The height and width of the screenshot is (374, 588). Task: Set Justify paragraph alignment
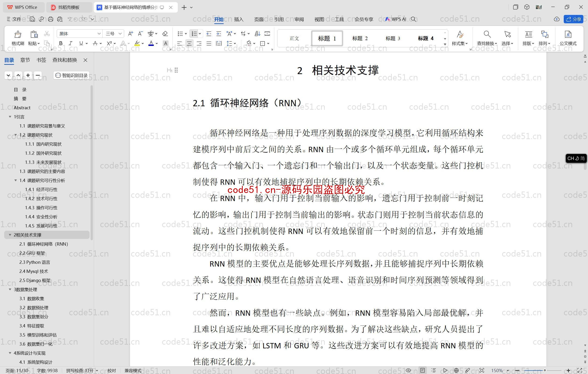click(x=209, y=43)
